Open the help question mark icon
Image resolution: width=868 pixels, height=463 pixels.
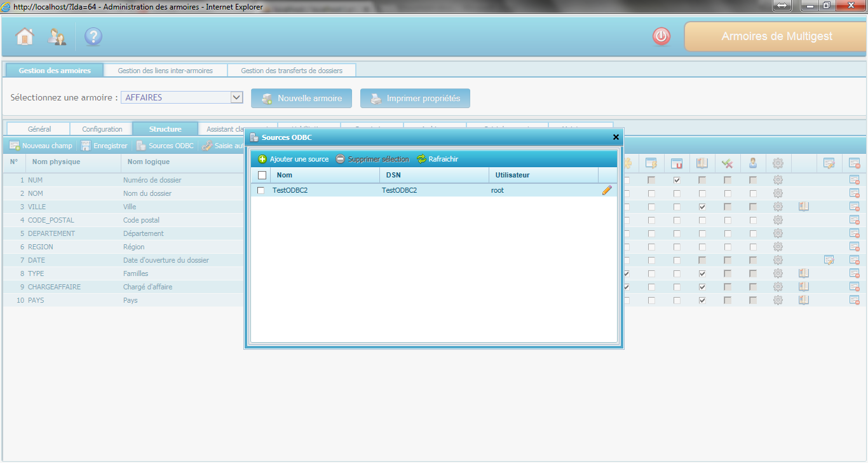[x=93, y=37]
